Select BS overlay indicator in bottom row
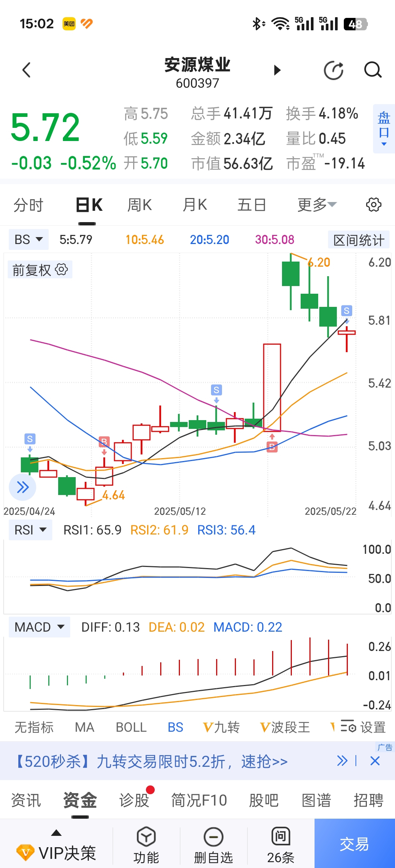395x868 pixels. (175, 727)
